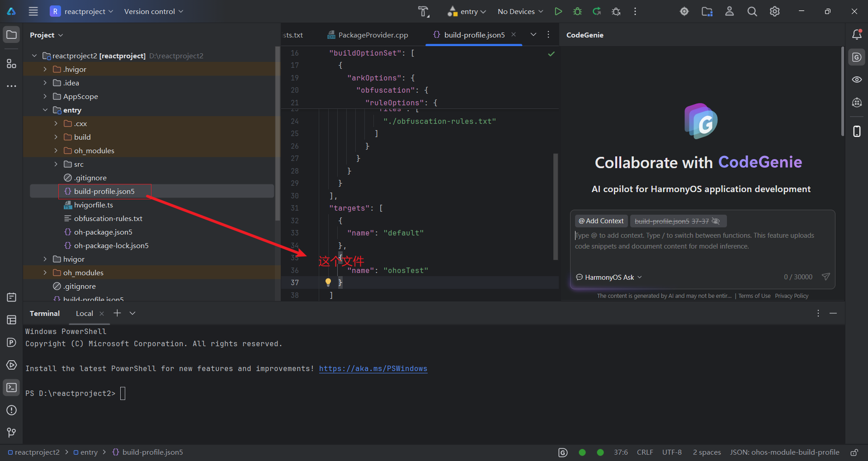Open IDE settings gear
Image resolution: width=868 pixels, height=461 pixels.
[x=774, y=11]
